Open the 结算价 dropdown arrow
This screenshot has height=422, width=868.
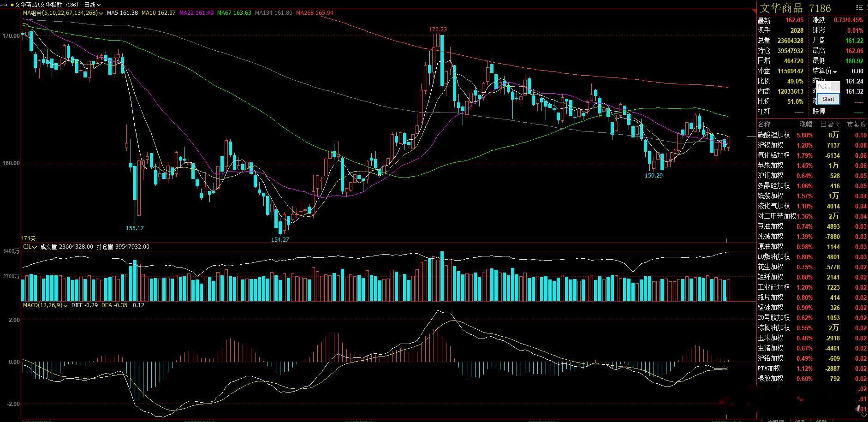click(835, 71)
